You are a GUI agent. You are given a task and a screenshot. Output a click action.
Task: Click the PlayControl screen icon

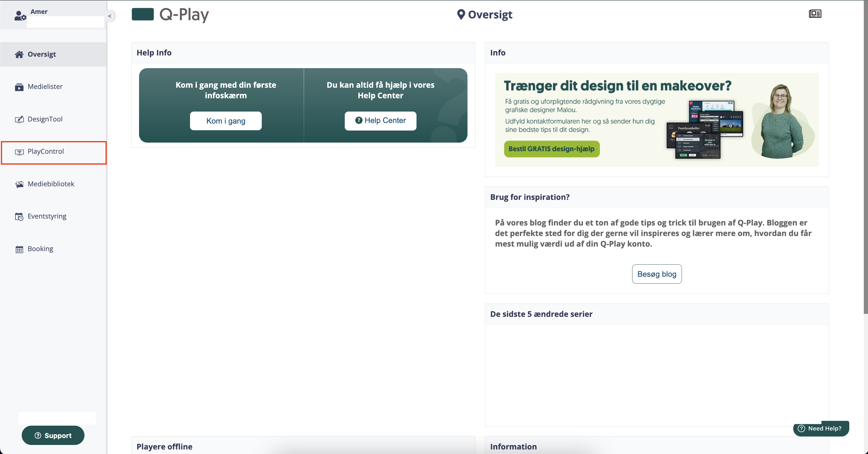tap(19, 152)
